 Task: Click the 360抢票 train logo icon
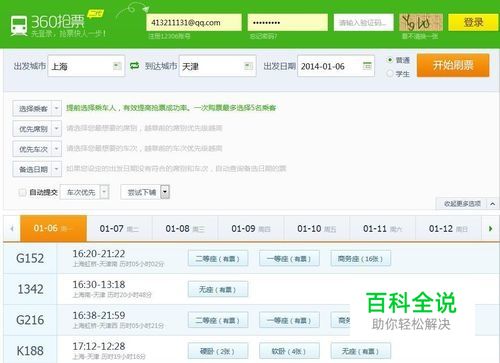coord(19,26)
